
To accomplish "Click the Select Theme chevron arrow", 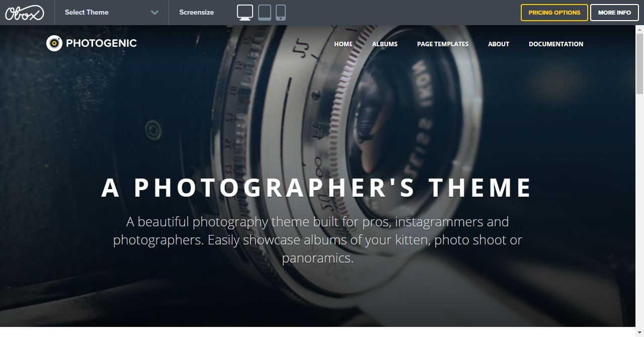I will (x=154, y=13).
